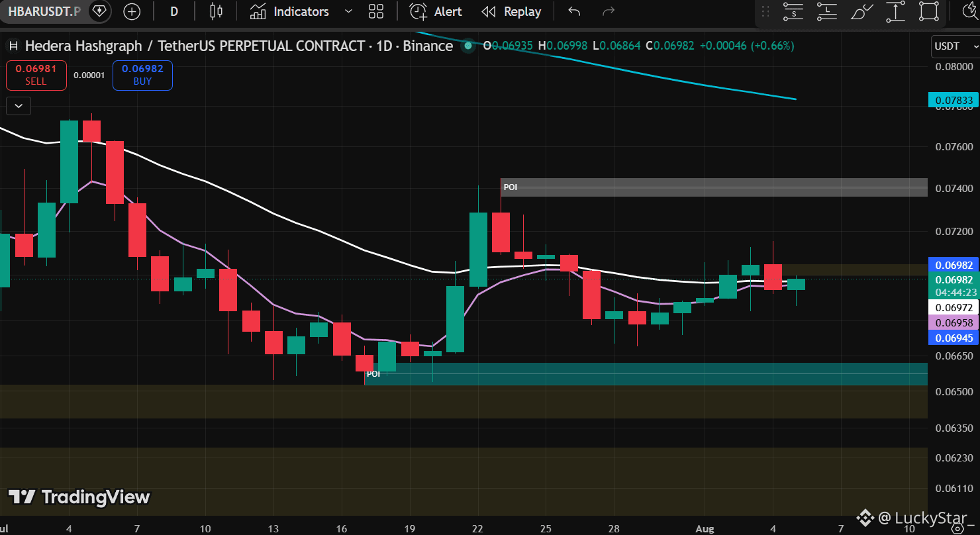Viewport: 980px width, 535px height.
Task: Click the Hedera logo in chart legend
Action: coord(13,46)
